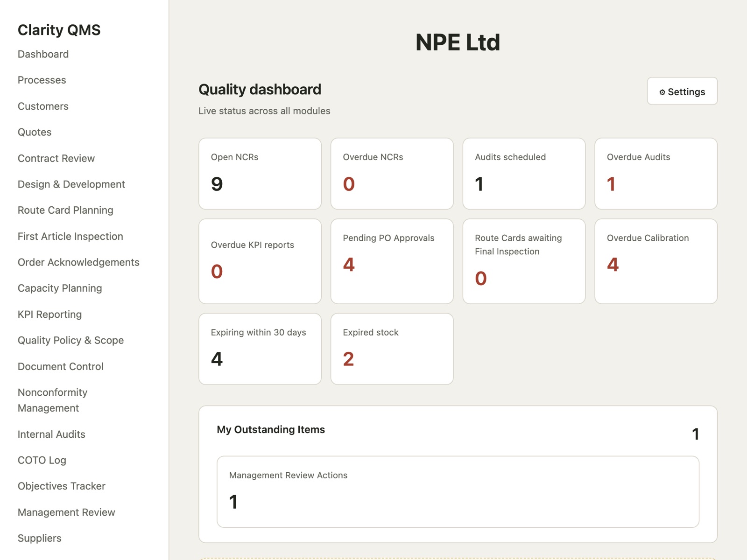Image resolution: width=747 pixels, height=560 pixels.
Task: Click 'Live status across all modules' text
Action: coord(264,111)
